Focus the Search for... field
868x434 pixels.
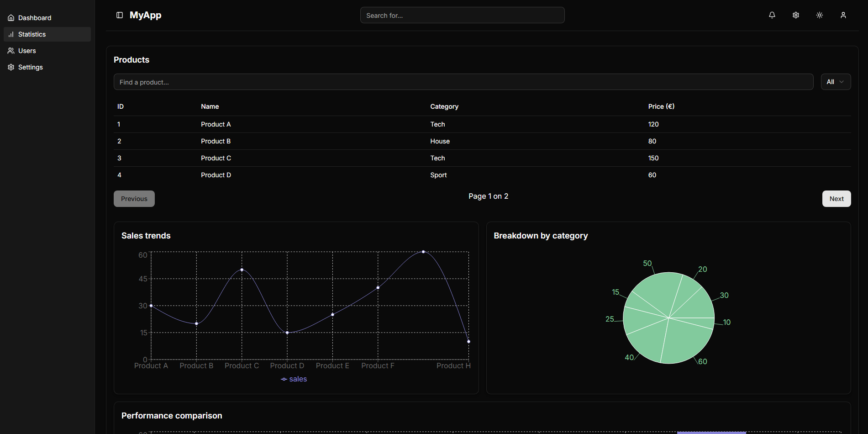point(462,15)
